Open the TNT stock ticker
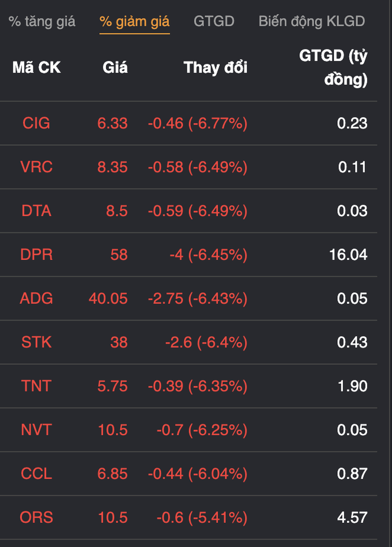 (36, 386)
